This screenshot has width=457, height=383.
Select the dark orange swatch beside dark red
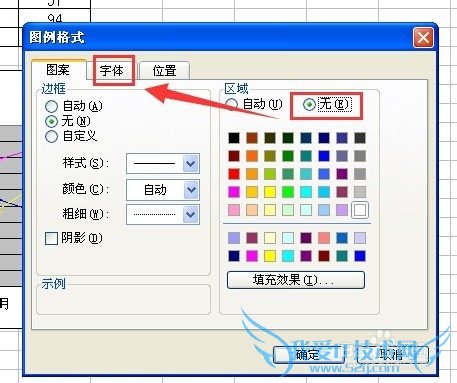click(x=252, y=156)
